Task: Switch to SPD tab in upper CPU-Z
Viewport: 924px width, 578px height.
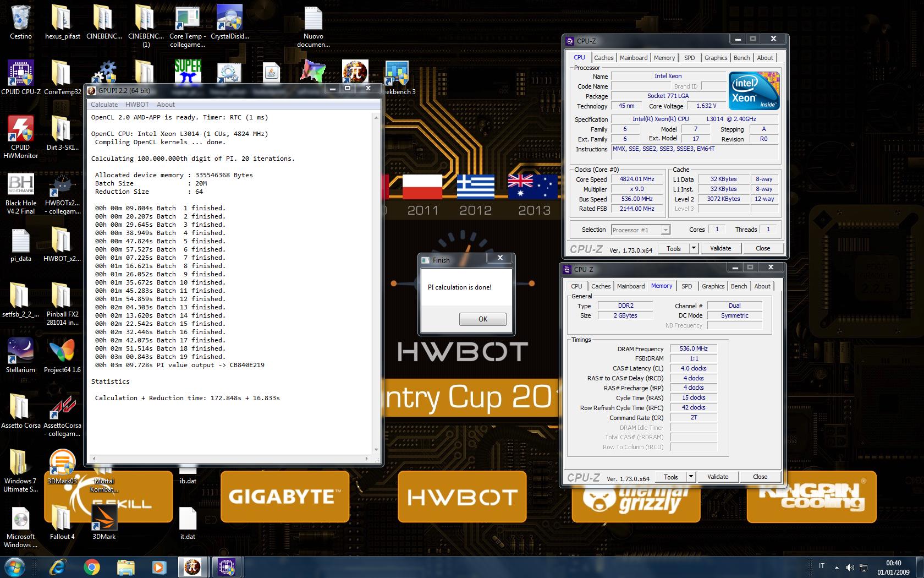Action: (689, 58)
